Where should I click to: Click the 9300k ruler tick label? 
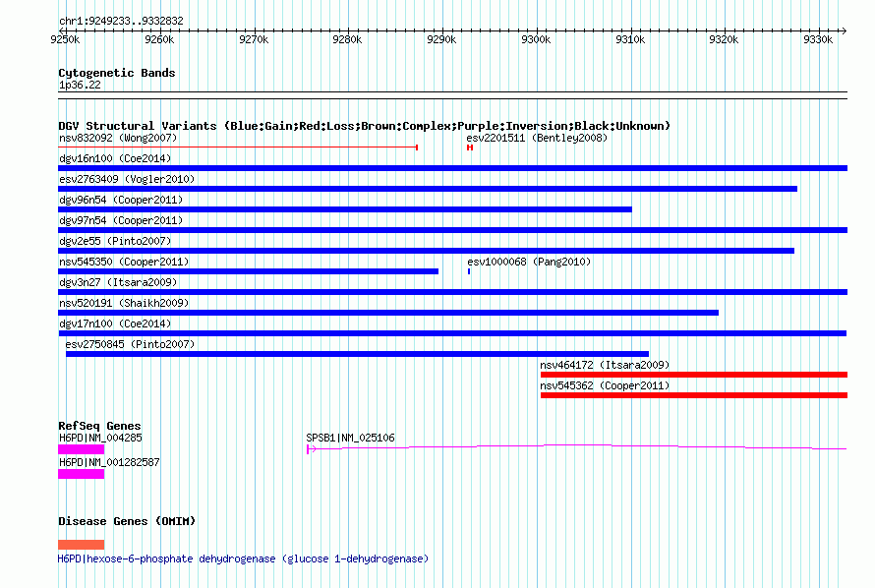point(536,39)
